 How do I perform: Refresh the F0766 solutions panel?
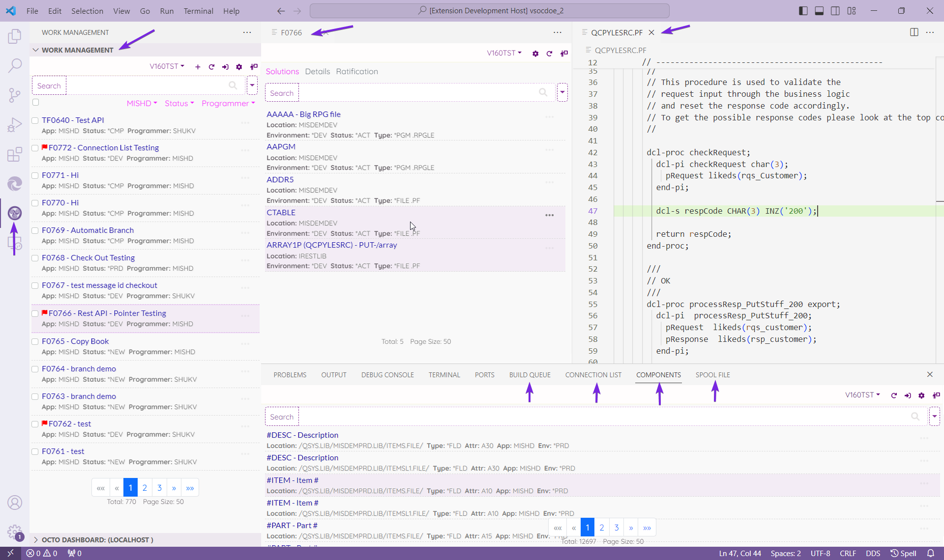(x=549, y=54)
